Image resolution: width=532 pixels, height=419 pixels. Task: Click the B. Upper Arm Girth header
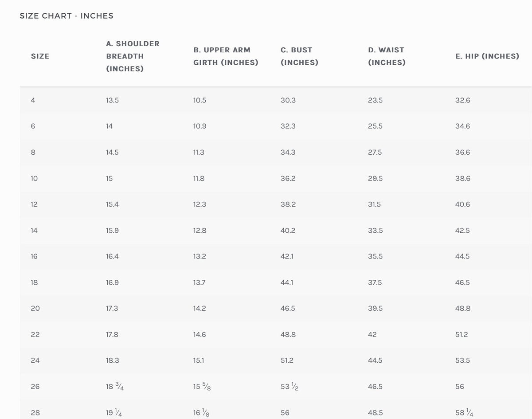click(x=226, y=56)
